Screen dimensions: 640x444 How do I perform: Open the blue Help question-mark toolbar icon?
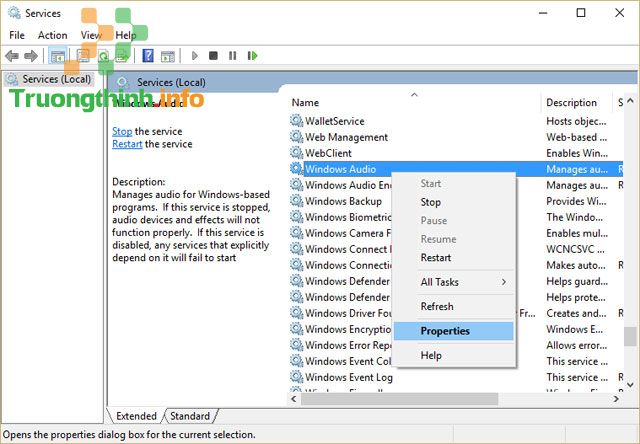coord(148,56)
